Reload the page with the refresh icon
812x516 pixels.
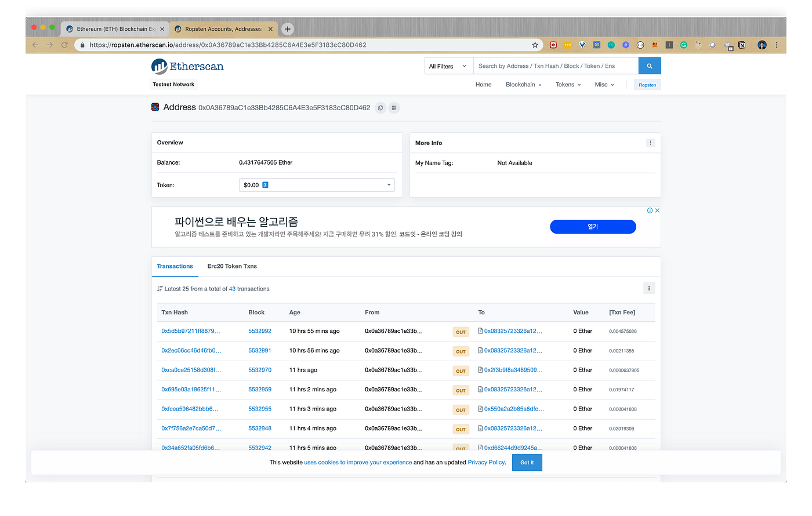(64, 45)
